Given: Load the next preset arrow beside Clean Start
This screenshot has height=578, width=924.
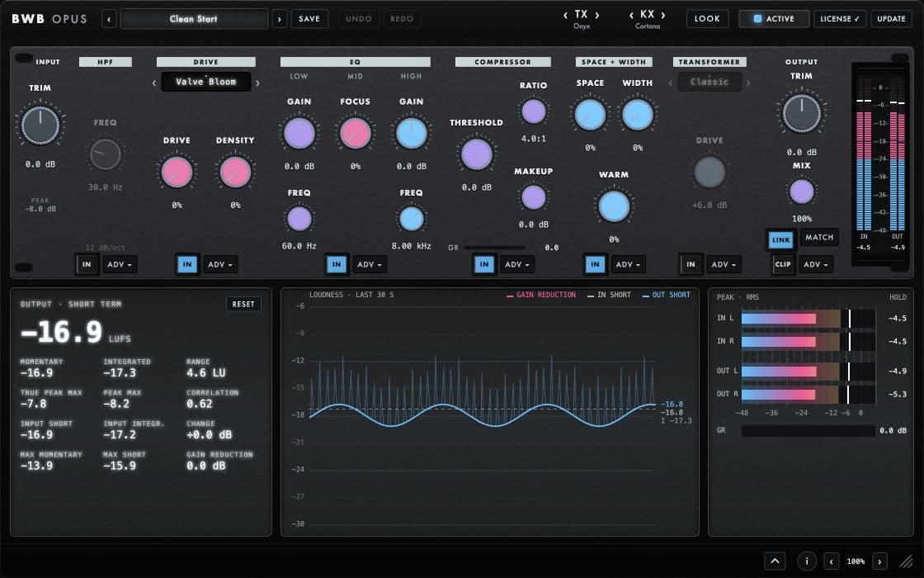Looking at the screenshot, I should click(x=280, y=19).
